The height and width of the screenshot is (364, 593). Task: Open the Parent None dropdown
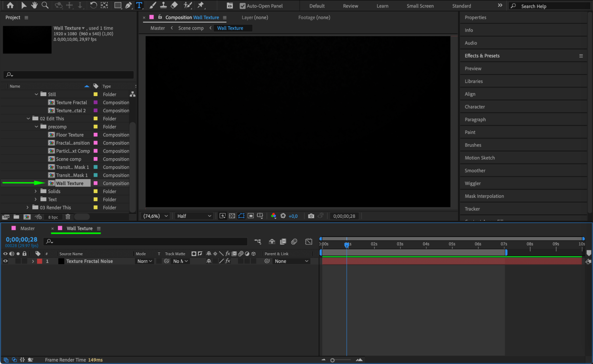coord(291,261)
